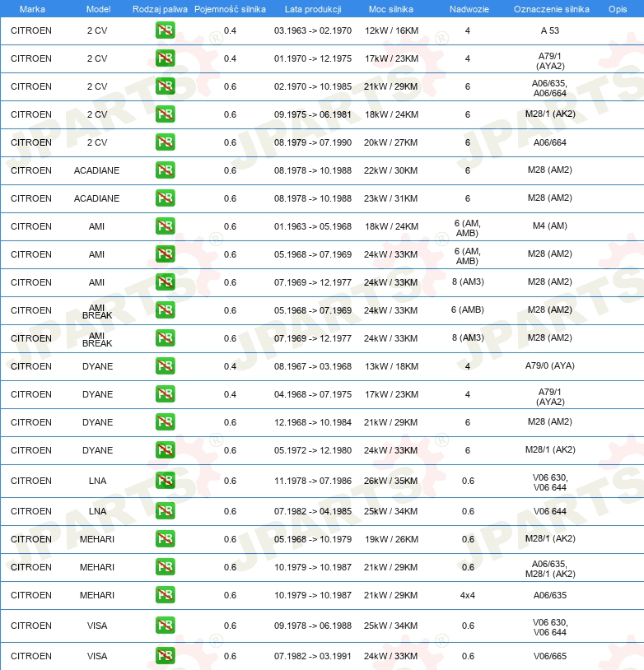The image size is (644, 670).
Task: Click the body value 6 (AMB)
Action: point(468,309)
